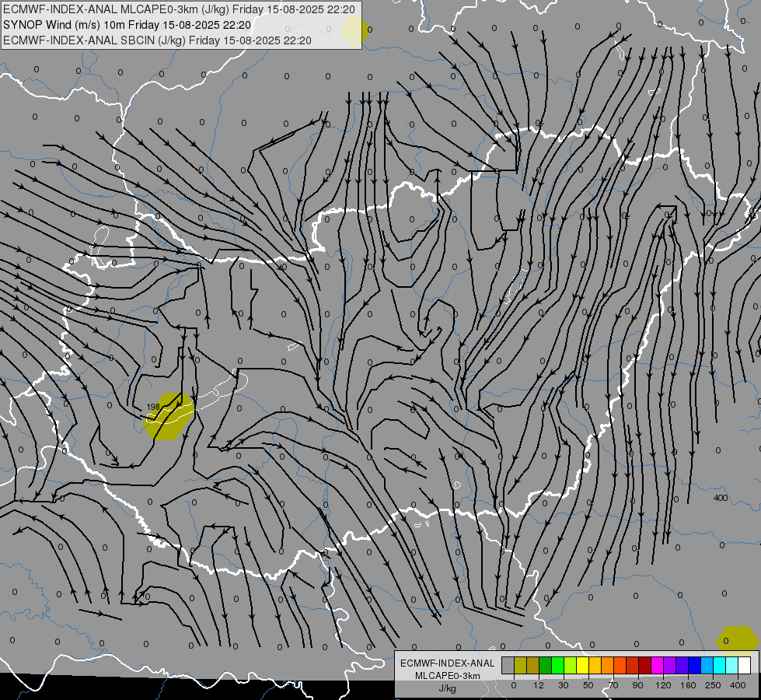Click the 198 value on the map
Viewport: 761px width, 700px height.
[x=153, y=407]
